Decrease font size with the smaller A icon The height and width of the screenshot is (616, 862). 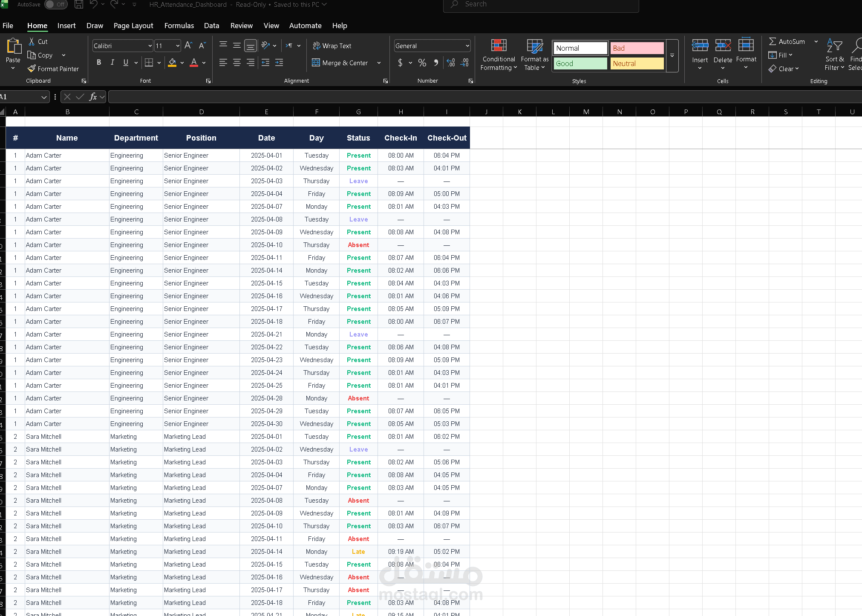[x=202, y=46]
